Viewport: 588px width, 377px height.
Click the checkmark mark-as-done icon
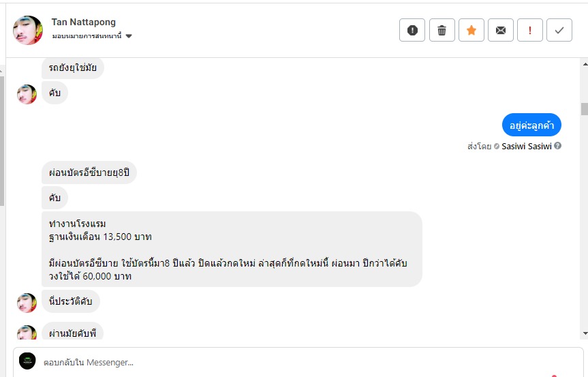coord(559,30)
